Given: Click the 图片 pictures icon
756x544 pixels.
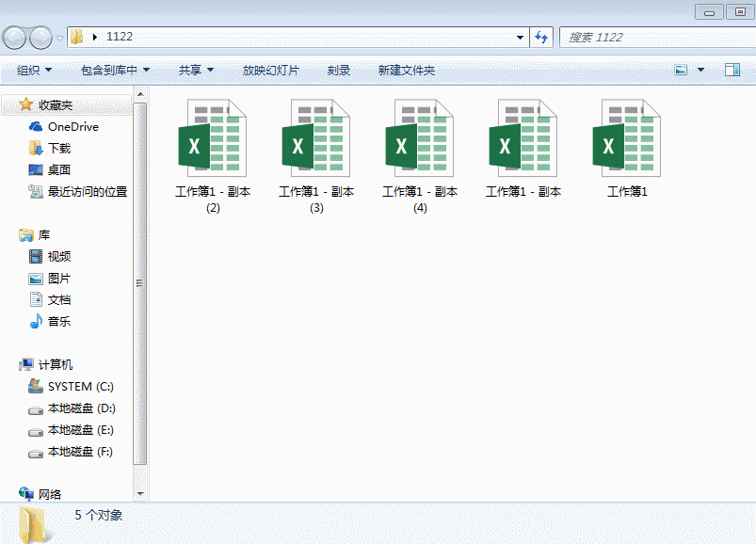Looking at the screenshot, I should 36,279.
